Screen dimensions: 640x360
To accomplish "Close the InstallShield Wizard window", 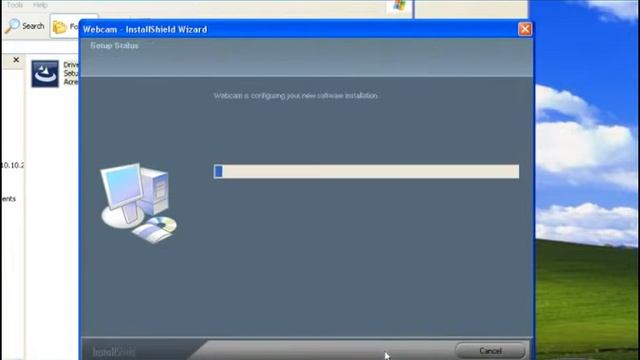I will 525,29.
